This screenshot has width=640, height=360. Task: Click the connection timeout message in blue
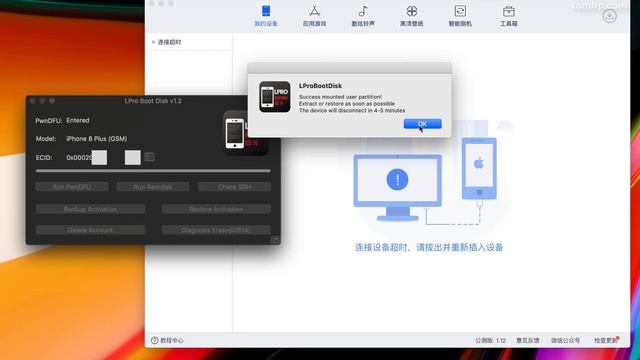click(429, 247)
